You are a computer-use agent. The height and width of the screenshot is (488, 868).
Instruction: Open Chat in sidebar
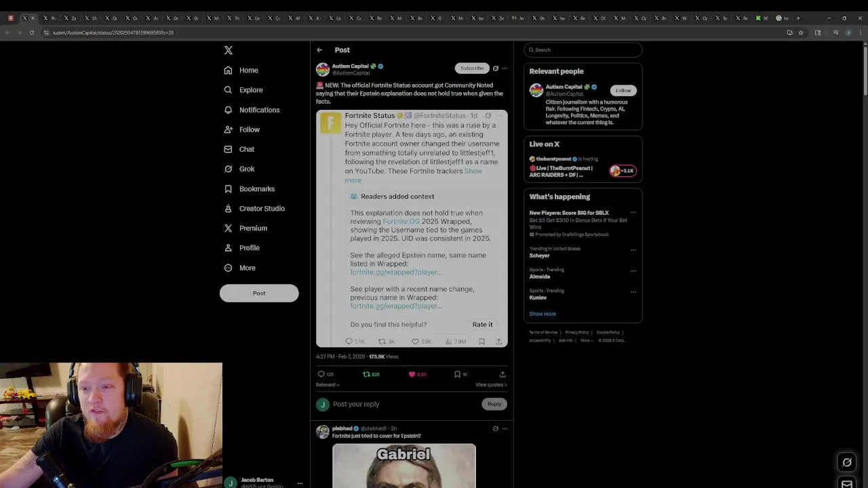(239, 149)
